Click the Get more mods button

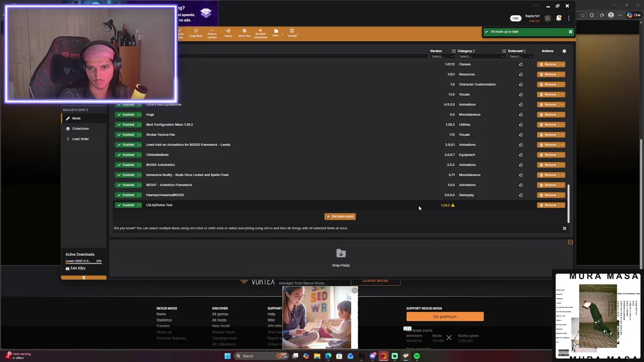340,217
